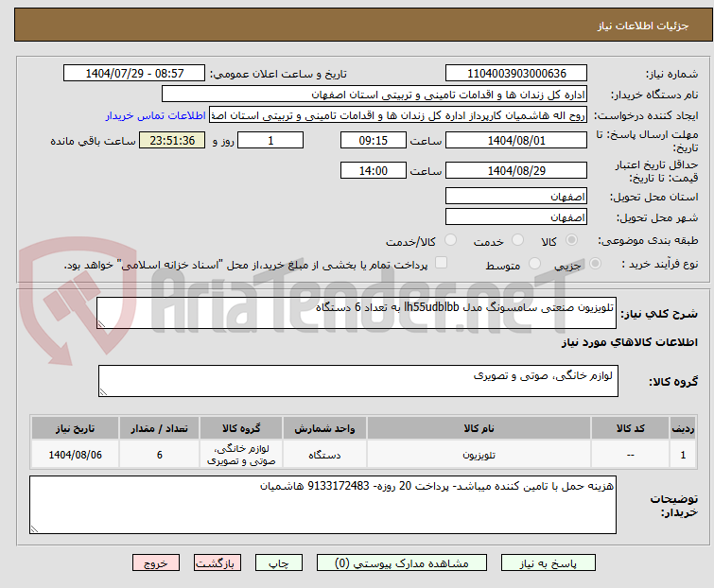The image size is (714, 588).
Task: Select the کالا radio button
Action: point(571,240)
